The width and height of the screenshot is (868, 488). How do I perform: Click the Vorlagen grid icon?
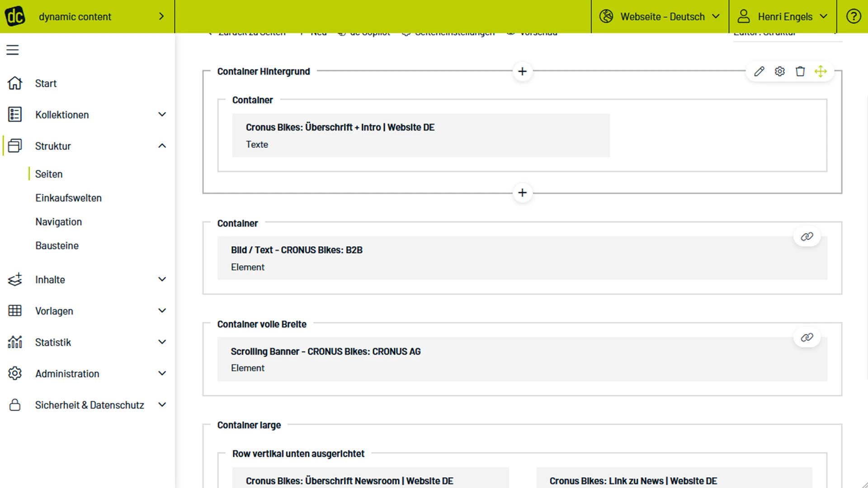(15, 310)
